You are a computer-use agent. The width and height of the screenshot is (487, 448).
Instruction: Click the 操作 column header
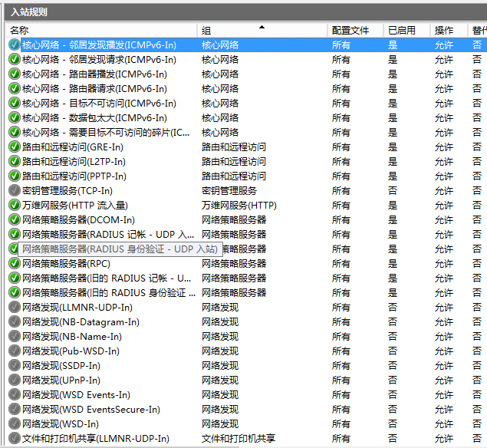coord(449,31)
